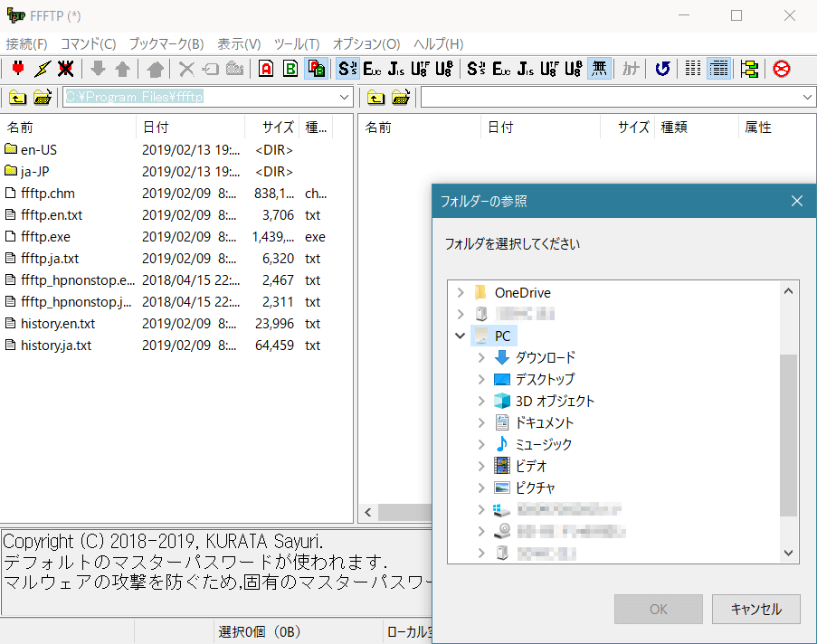Sort local list by サイズ column
Viewport: 817px width, 644px height.
(x=271, y=128)
